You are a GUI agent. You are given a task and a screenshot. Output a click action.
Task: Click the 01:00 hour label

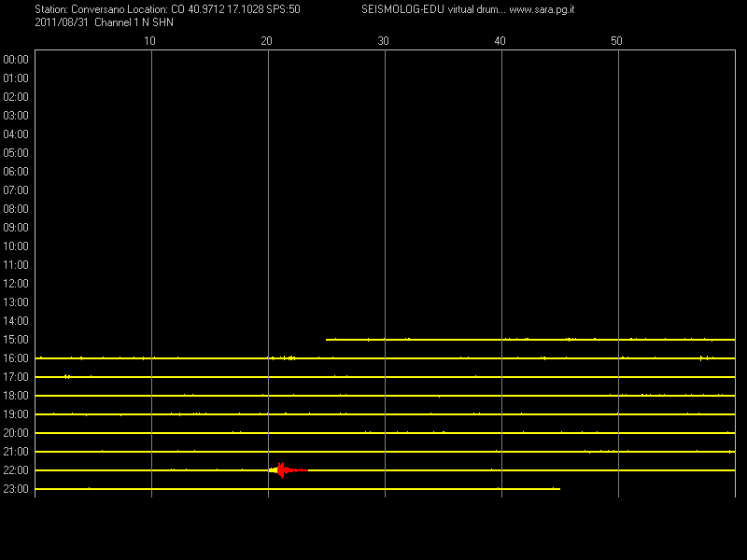click(16, 78)
